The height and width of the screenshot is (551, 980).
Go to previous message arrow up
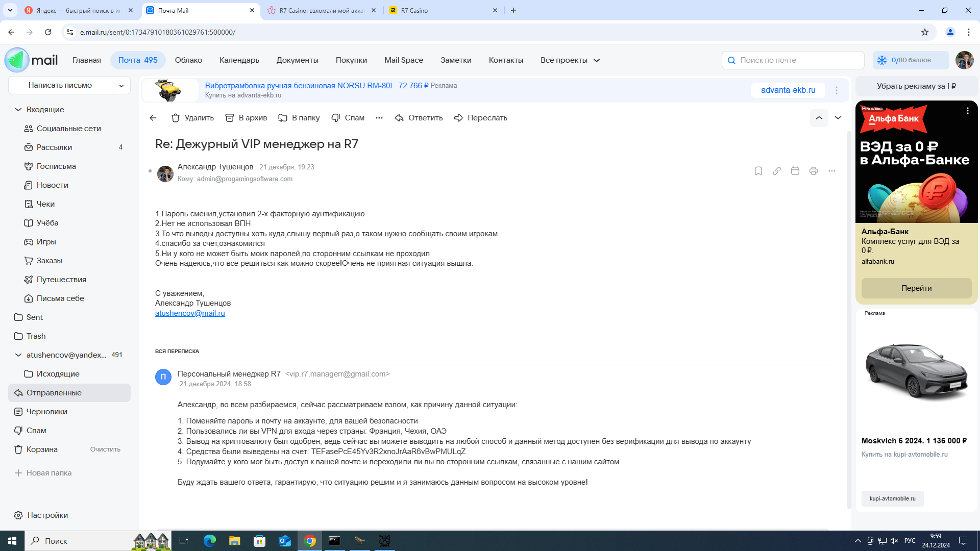(x=819, y=118)
